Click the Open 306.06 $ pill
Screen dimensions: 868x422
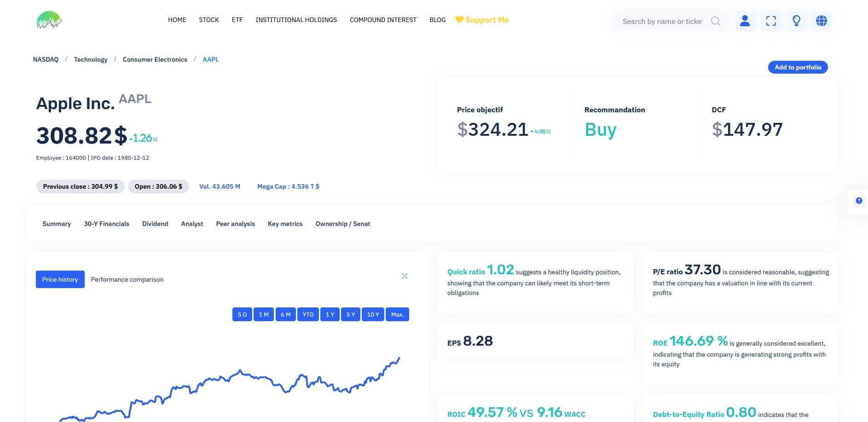158,186
